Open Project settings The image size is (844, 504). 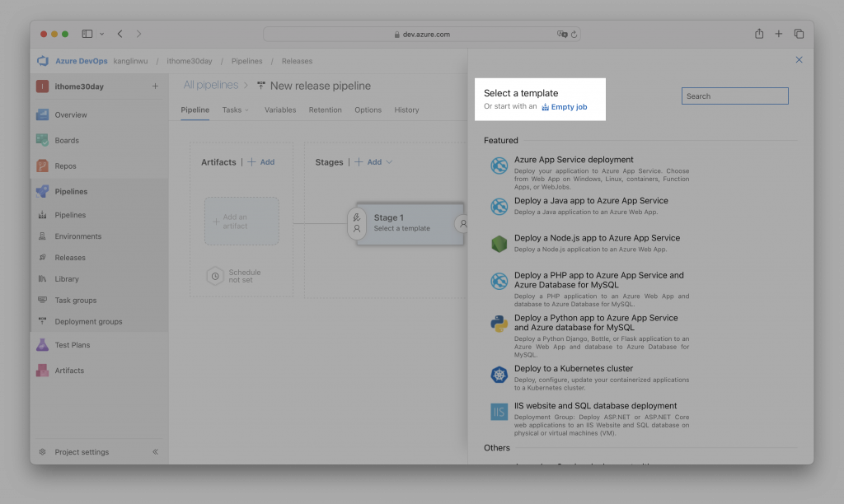click(x=82, y=452)
